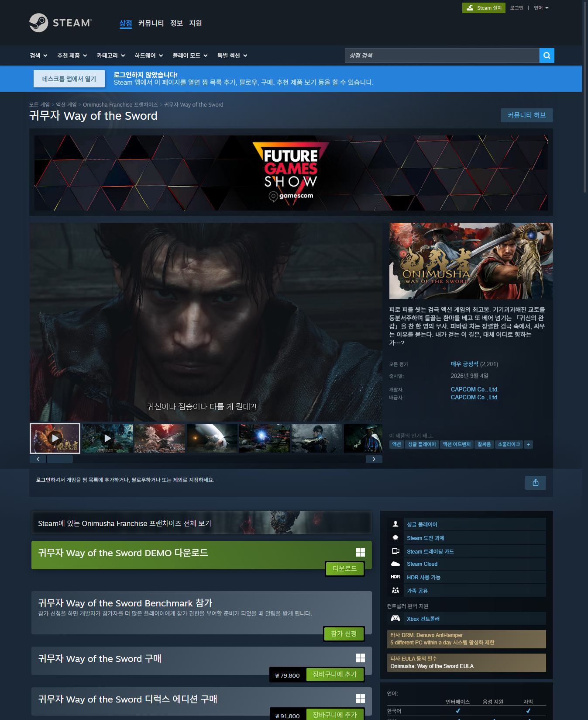This screenshot has width=588, height=720.
Task: Click the Steam logo in the header
Action: (x=61, y=23)
